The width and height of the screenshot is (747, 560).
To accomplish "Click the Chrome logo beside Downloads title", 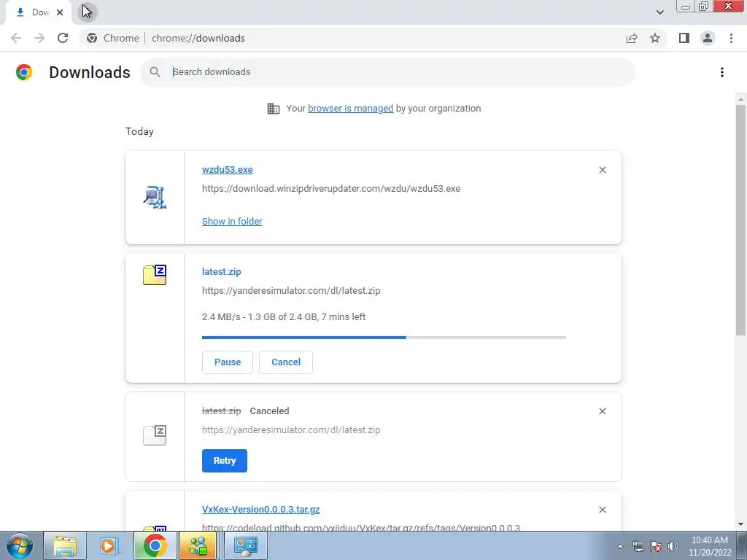I will pyautogui.click(x=24, y=72).
